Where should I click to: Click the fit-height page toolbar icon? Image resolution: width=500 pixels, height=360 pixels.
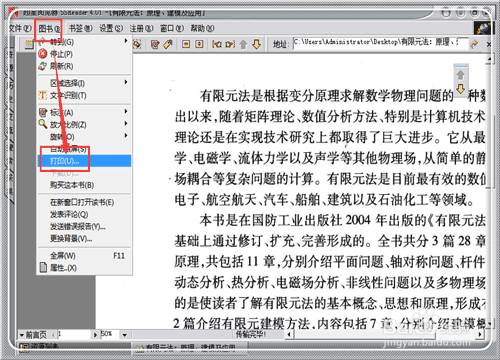tap(199, 44)
